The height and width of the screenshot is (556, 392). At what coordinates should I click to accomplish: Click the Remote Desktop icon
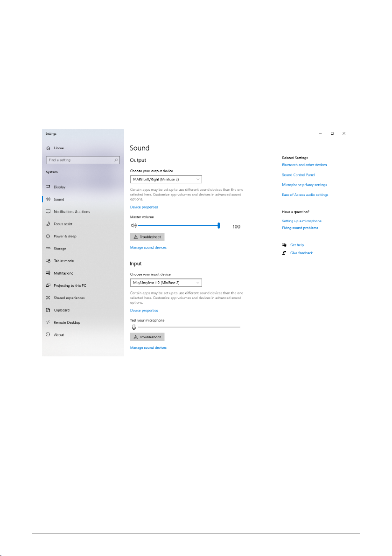click(x=48, y=322)
